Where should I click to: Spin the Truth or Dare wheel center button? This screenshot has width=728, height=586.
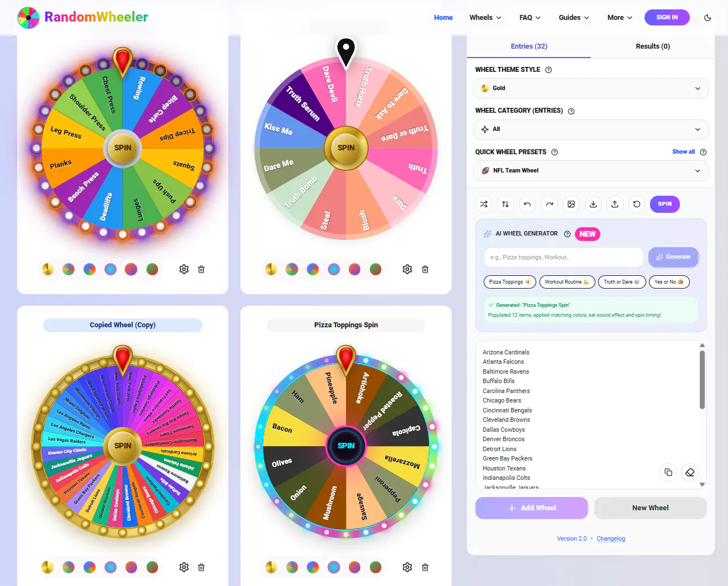346,148
